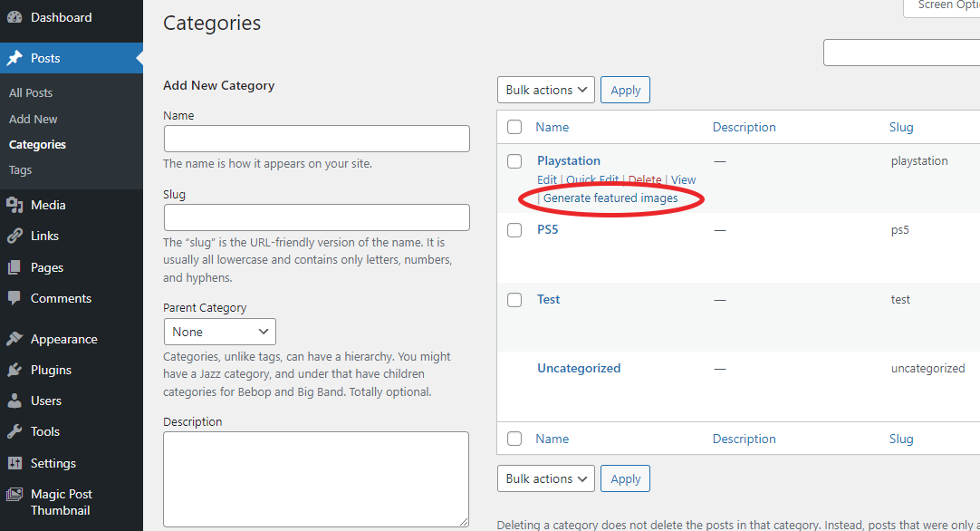Open the Tags submenu item
This screenshot has height=531, width=980.
tap(20, 169)
